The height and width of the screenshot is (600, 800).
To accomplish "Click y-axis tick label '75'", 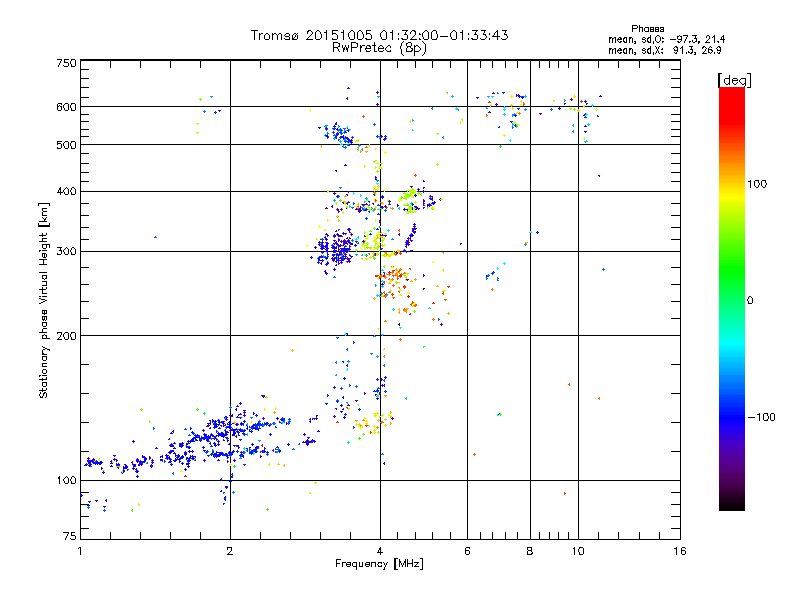I will 70,536.
